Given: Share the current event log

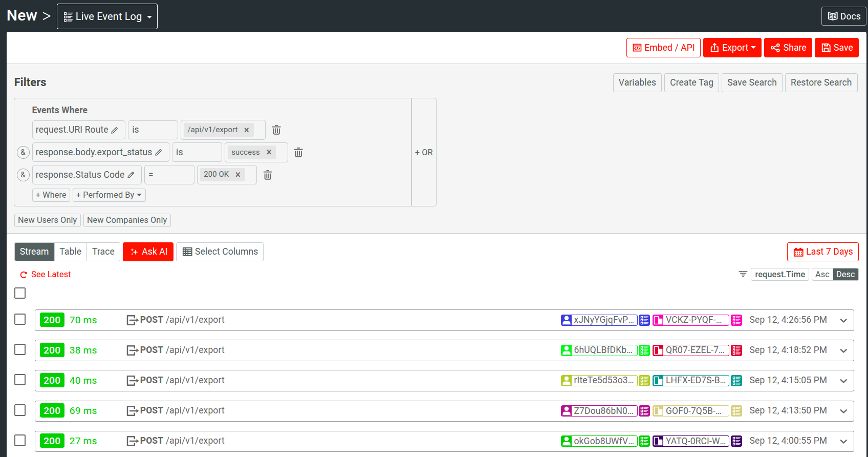Looking at the screenshot, I should (x=788, y=48).
